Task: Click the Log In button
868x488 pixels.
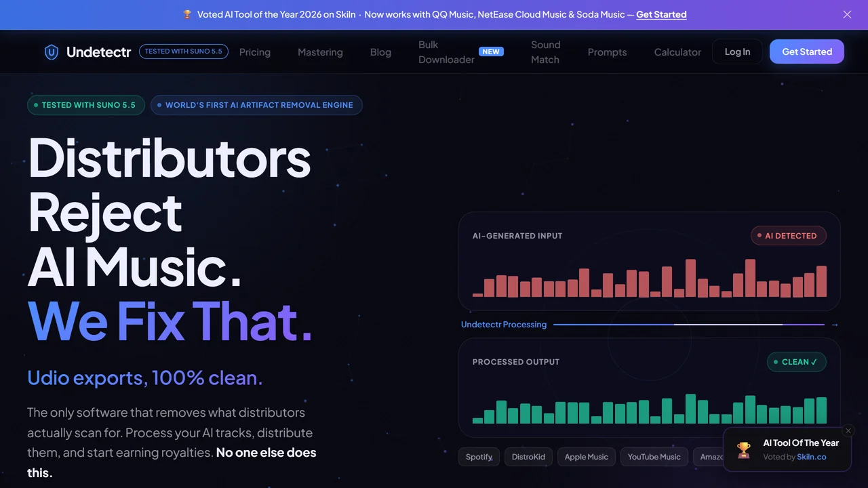Action: point(737,52)
